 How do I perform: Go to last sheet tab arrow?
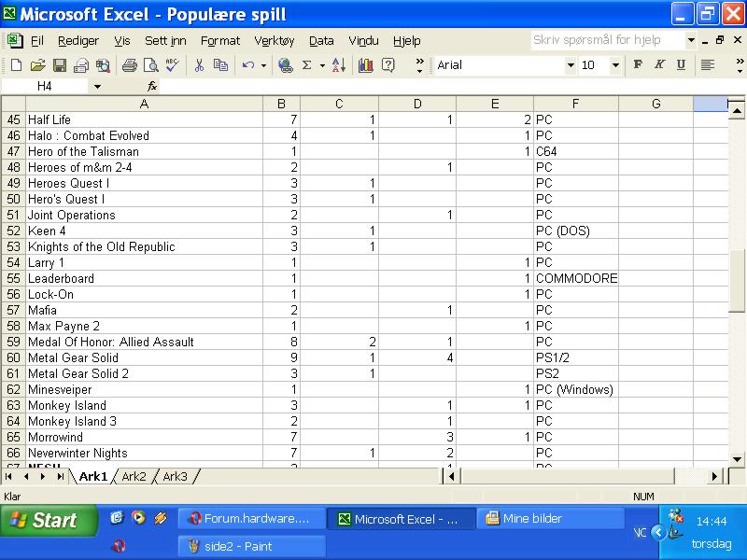point(60,476)
